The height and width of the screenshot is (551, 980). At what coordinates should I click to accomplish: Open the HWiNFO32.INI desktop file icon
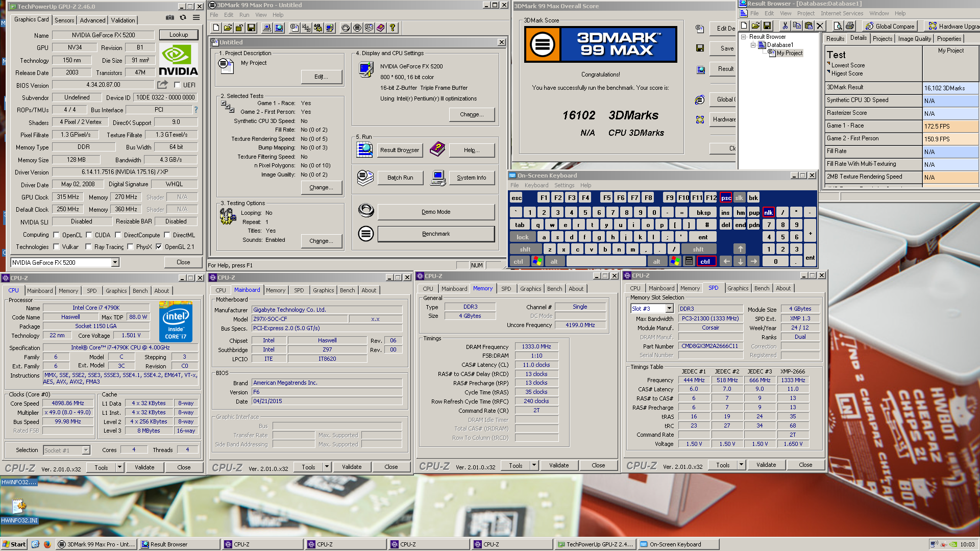coord(19,510)
